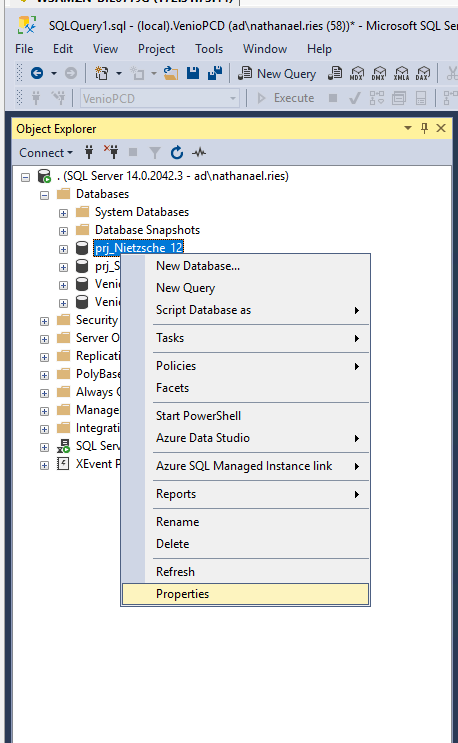Choose Start PowerShell
This screenshot has width=458, height=743.
point(245,416)
